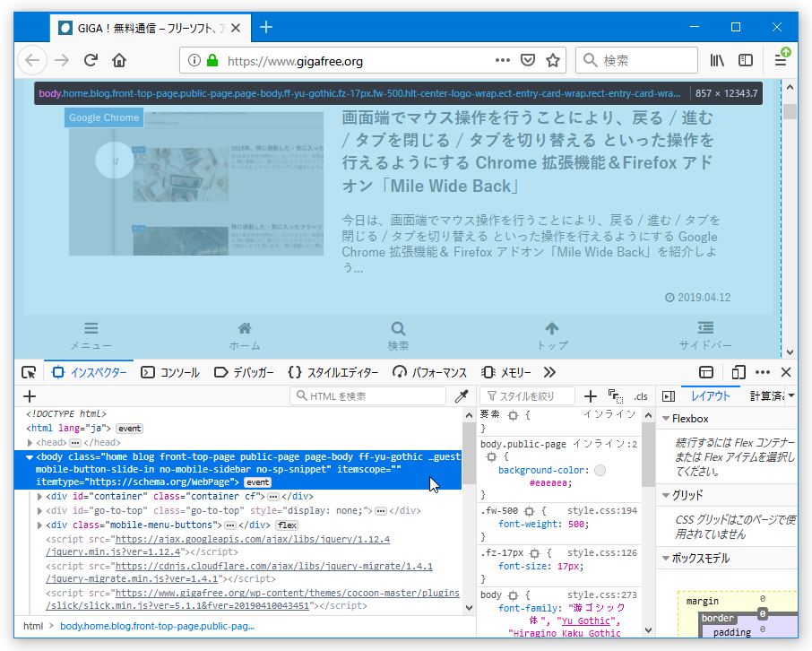Collapse the body element node
The image size is (812, 651).
(x=30, y=457)
